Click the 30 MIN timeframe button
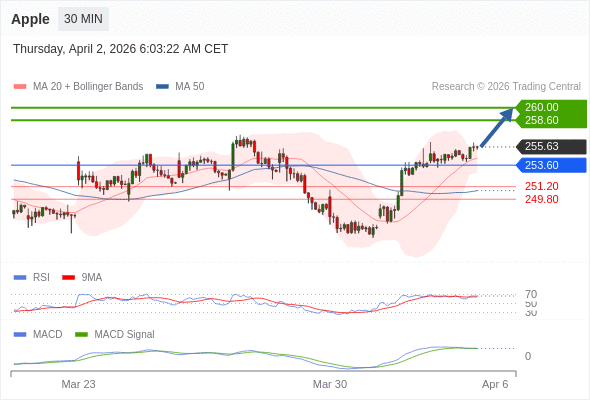Image resolution: width=590 pixels, height=400 pixels. tap(83, 19)
